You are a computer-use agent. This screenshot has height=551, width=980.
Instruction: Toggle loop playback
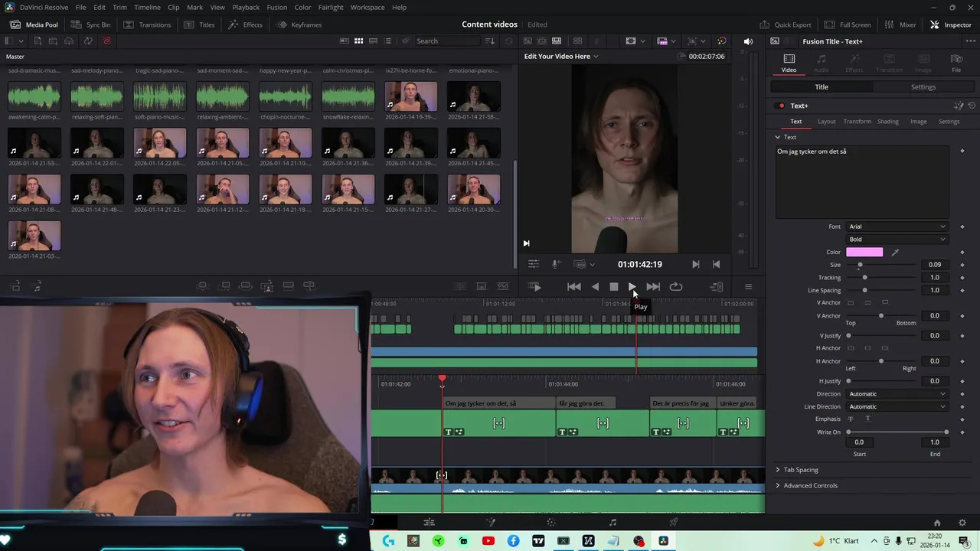click(x=675, y=286)
